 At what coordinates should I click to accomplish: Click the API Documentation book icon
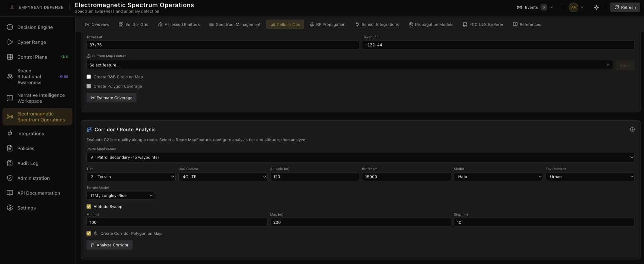(x=10, y=193)
